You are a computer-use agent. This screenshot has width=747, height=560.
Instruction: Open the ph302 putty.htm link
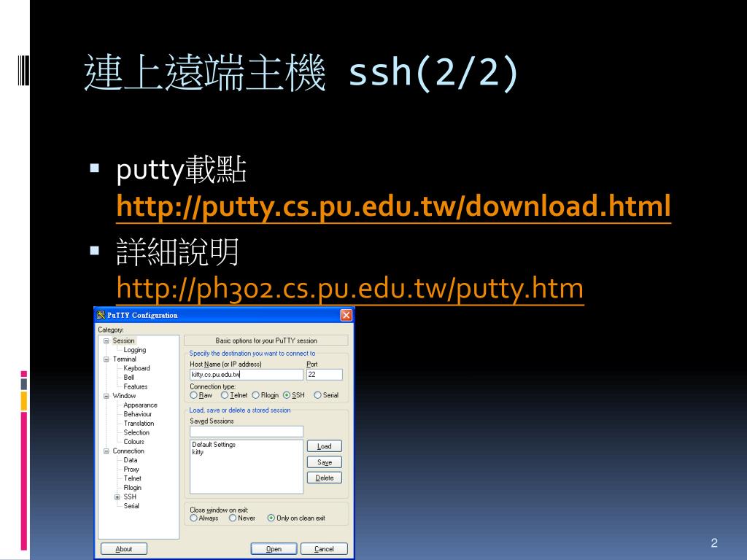click(350, 288)
